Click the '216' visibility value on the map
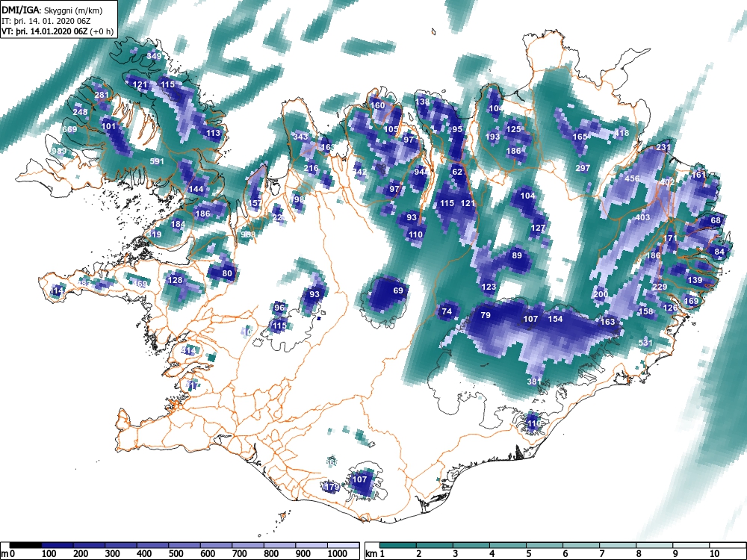The image size is (747, 560). tap(311, 167)
